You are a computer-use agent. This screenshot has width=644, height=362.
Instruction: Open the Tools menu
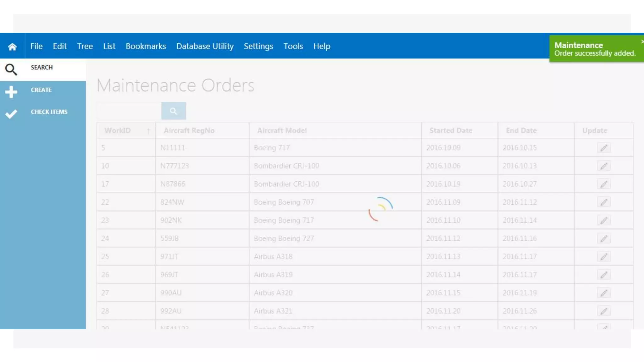pyautogui.click(x=293, y=46)
